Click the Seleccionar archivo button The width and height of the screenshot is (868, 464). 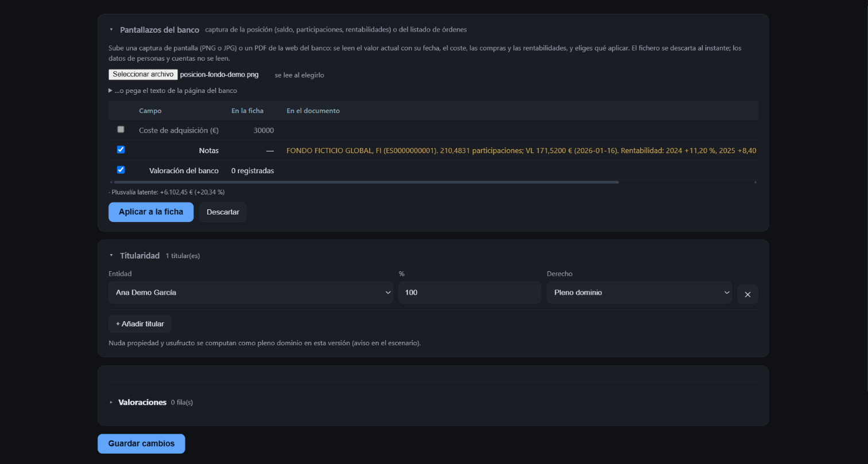coord(143,75)
